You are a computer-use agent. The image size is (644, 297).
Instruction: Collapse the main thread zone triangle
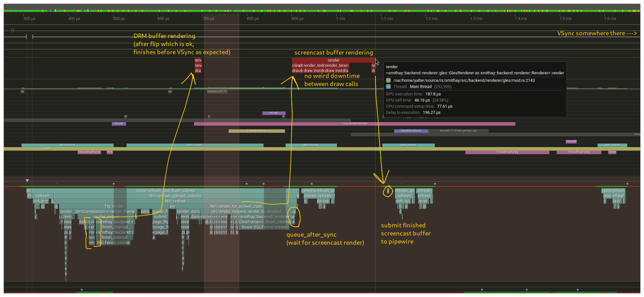(x=27, y=181)
